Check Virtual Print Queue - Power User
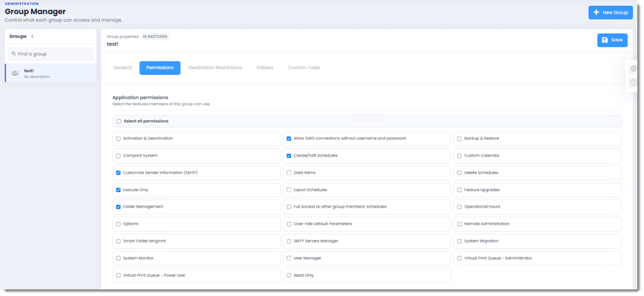 click(x=118, y=276)
